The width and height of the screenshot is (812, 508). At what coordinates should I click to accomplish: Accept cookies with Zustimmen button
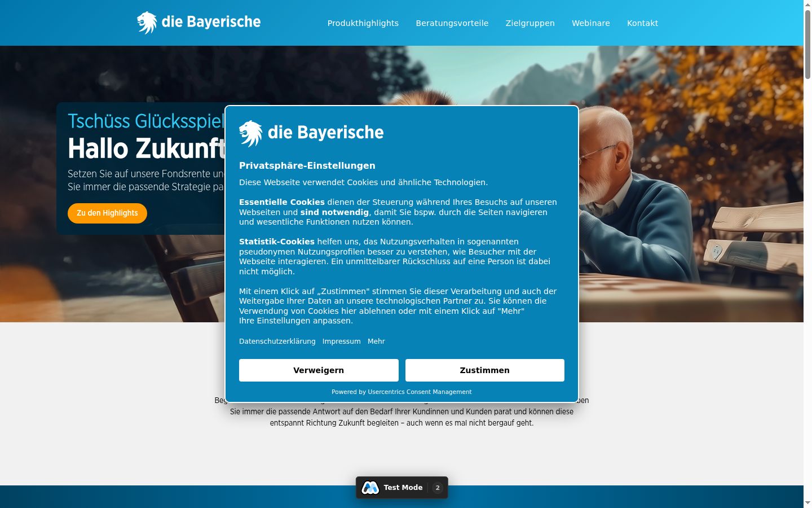485,370
